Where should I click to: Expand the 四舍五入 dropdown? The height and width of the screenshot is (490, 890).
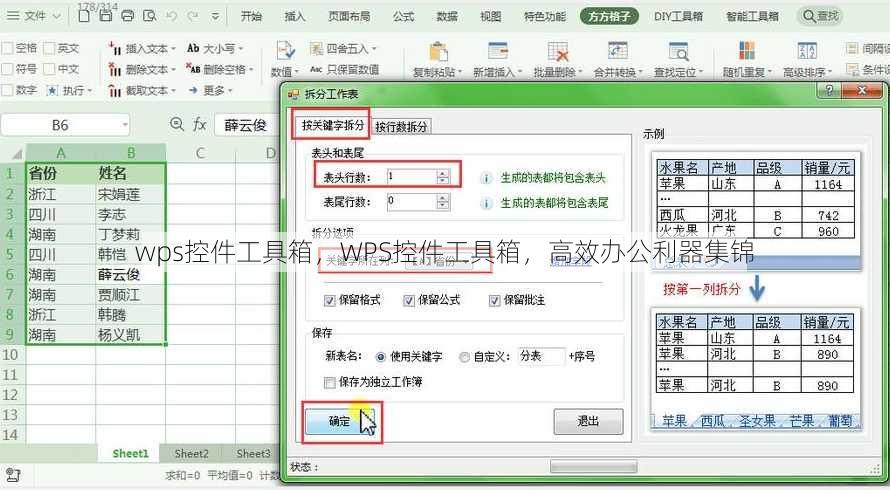tap(375, 49)
